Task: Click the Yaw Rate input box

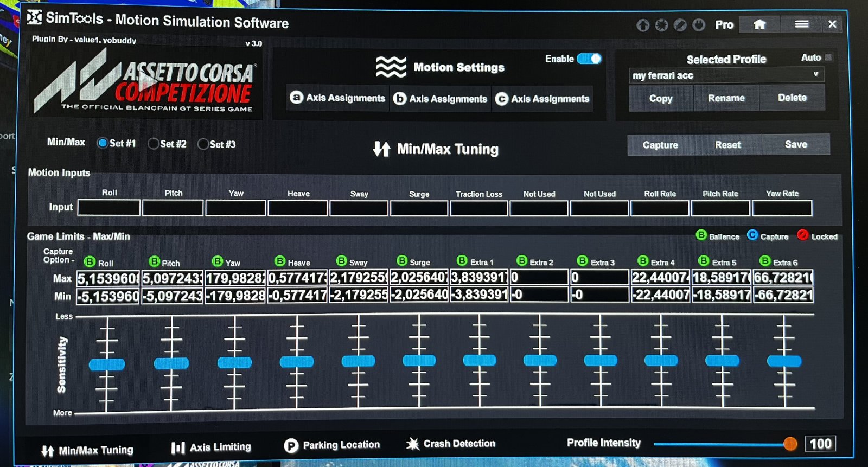Action: pyautogui.click(x=782, y=208)
